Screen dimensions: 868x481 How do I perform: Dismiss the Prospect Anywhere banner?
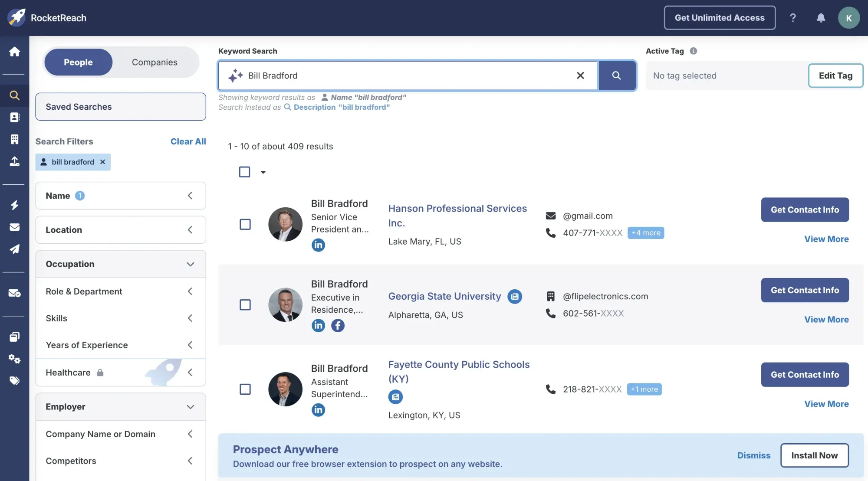coord(754,455)
